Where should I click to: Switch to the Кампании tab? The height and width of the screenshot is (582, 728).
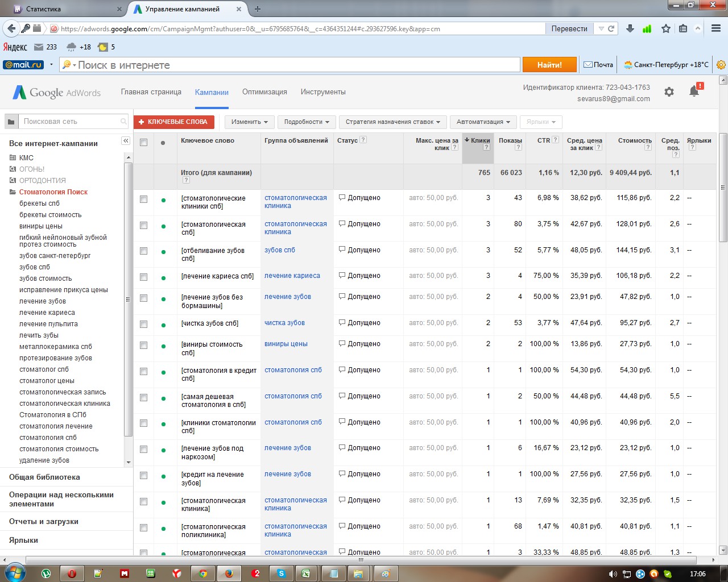(x=212, y=93)
